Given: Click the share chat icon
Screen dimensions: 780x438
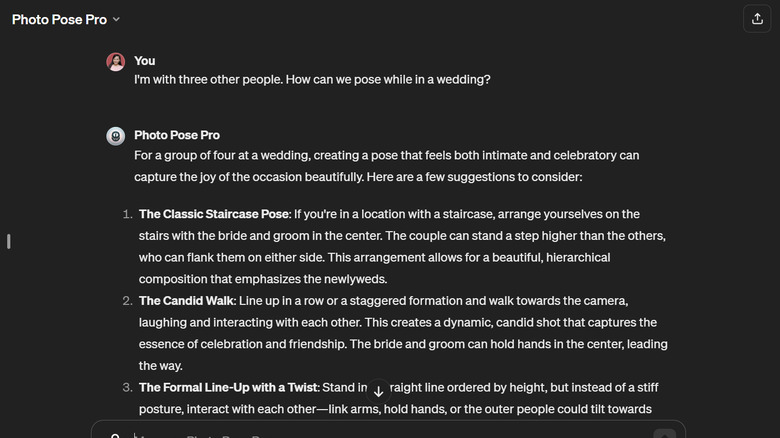Looking at the screenshot, I should [756, 19].
